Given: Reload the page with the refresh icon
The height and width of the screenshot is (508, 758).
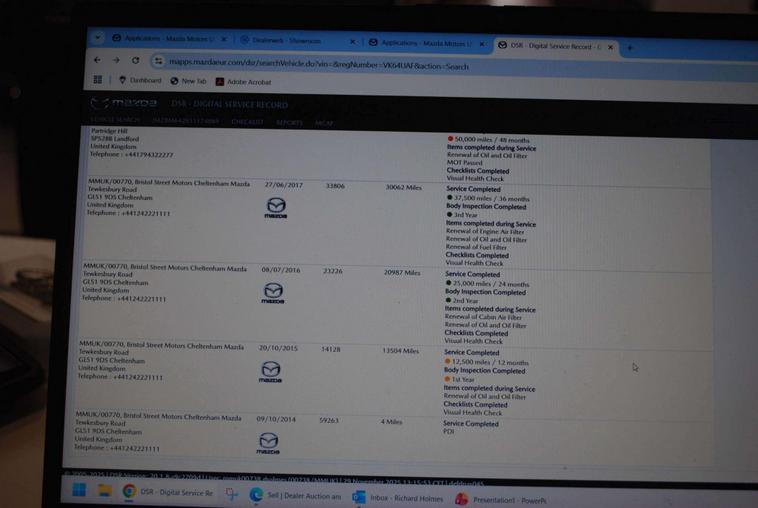Looking at the screenshot, I should (x=136, y=61).
